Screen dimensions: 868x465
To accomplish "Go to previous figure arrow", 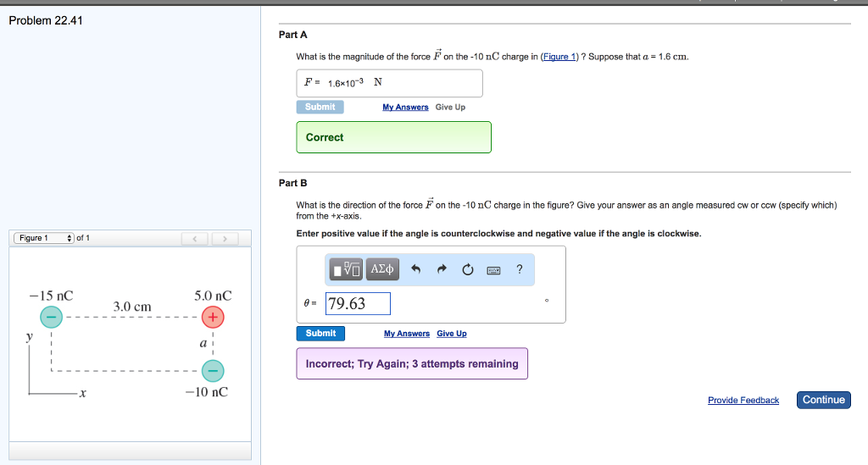I will tap(194, 238).
